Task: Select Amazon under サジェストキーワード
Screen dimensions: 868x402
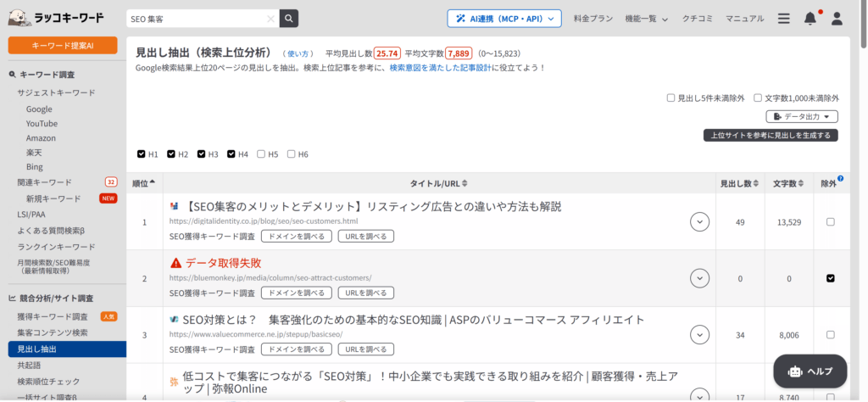Action: pos(41,138)
